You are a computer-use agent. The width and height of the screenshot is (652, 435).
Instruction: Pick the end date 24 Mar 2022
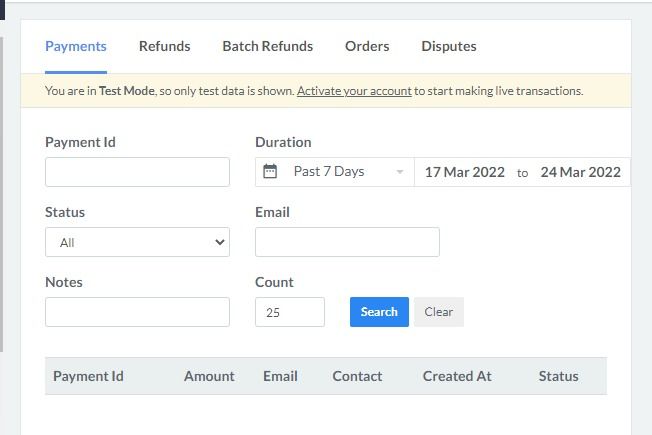point(580,172)
